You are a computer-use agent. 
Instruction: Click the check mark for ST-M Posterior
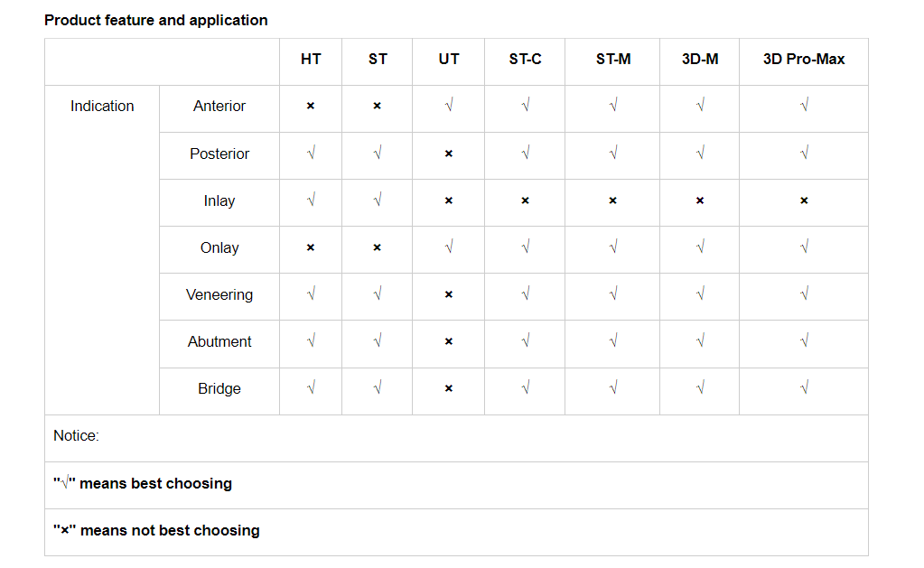613,154
